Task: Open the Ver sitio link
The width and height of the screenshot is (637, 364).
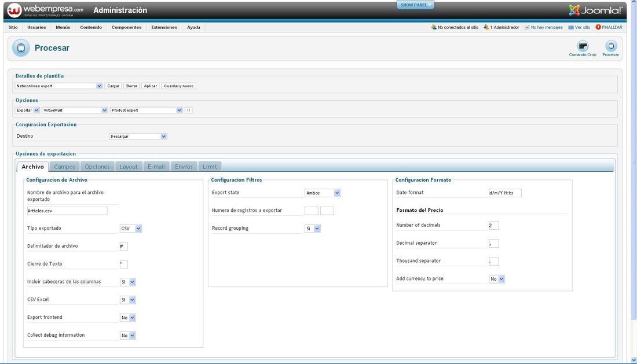Action: [579, 27]
